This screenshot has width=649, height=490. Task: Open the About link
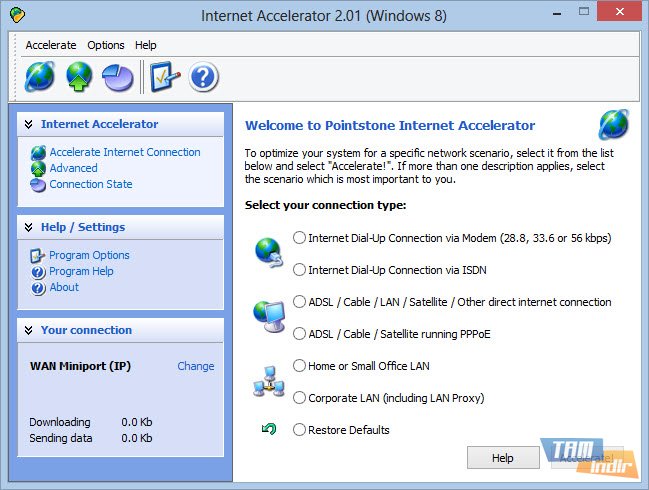pyautogui.click(x=64, y=287)
